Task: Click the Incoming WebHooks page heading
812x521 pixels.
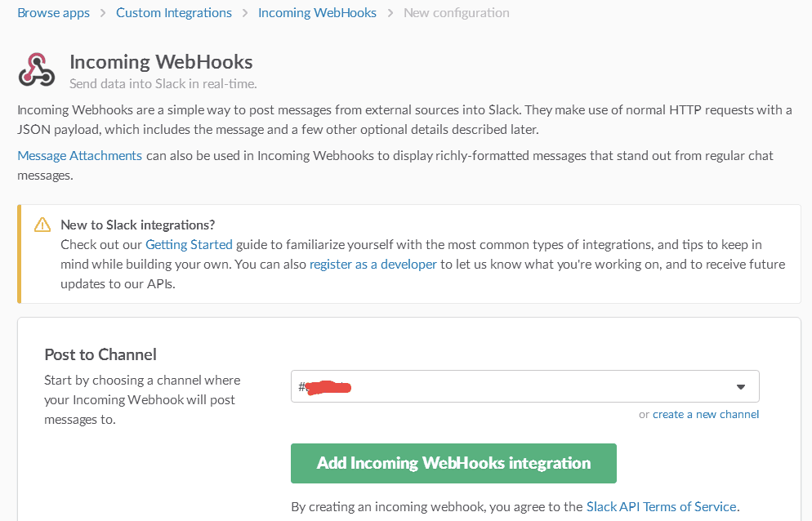Action: pos(161,61)
